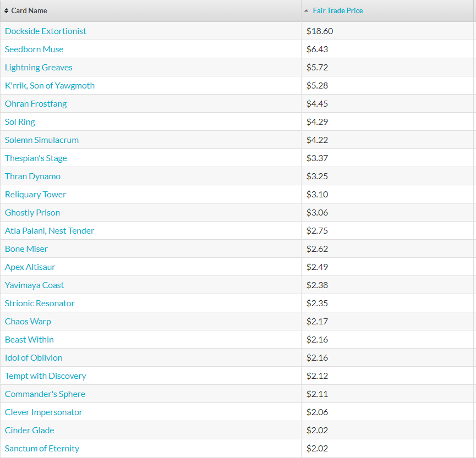Open the Strionic Resonator card link

[x=40, y=304]
